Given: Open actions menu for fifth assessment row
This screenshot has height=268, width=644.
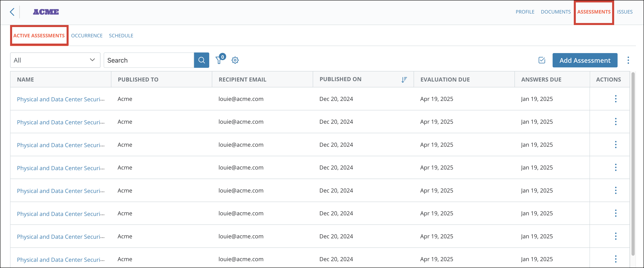Looking at the screenshot, I should click(616, 191).
